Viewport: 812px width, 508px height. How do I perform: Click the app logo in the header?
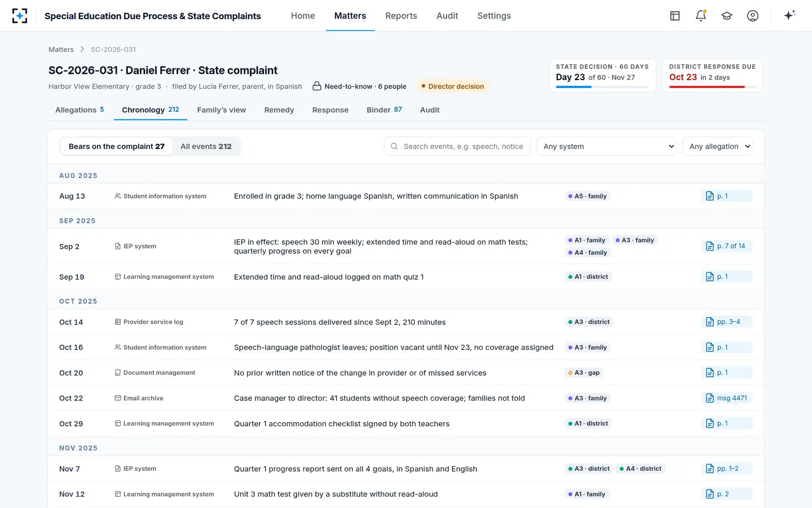tap(20, 16)
